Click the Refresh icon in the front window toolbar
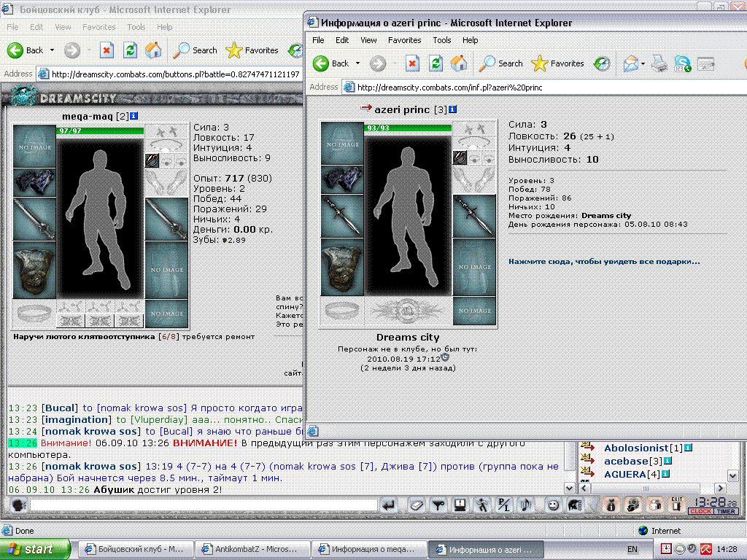 [x=436, y=63]
